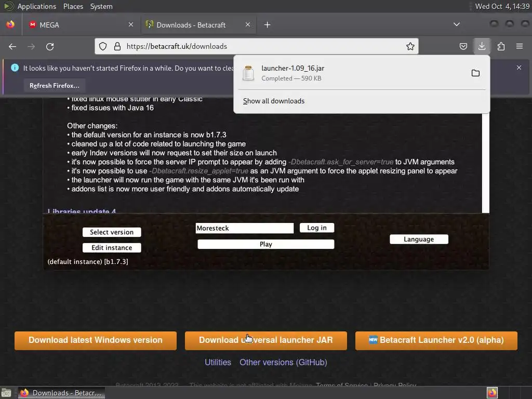
Task: Click the forward navigation arrow
Action: pos(31,46)
